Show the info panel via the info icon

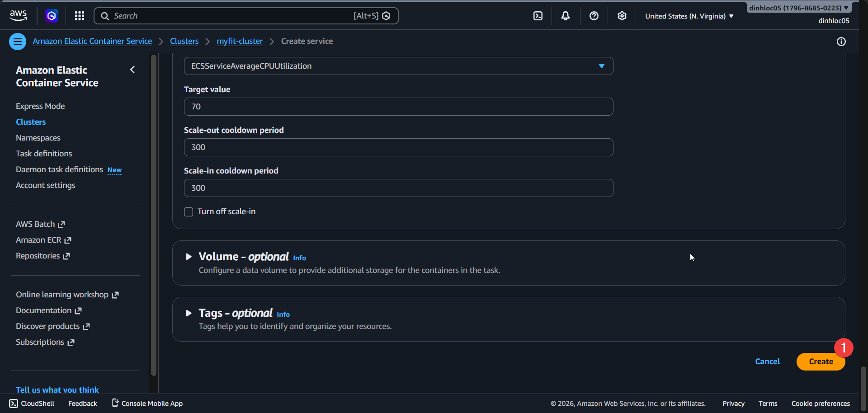[841, 42]
